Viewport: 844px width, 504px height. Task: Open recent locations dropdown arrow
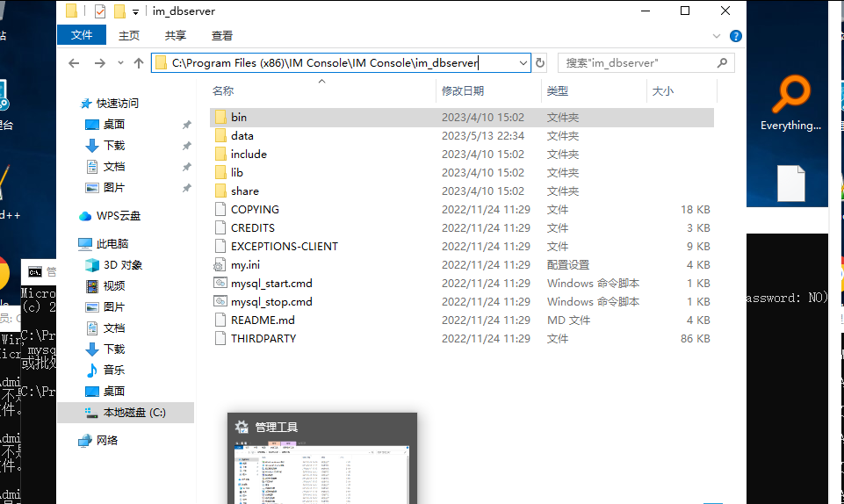click(x=120, y=63)
